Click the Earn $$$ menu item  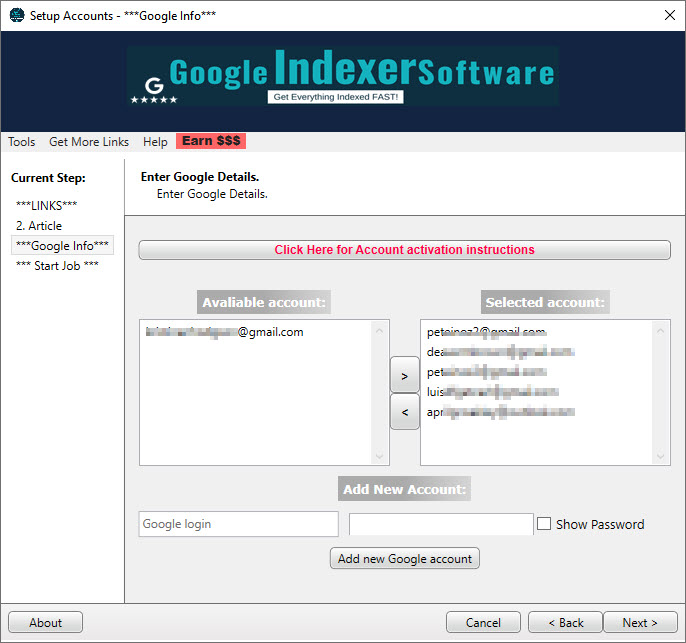(211, 141)
